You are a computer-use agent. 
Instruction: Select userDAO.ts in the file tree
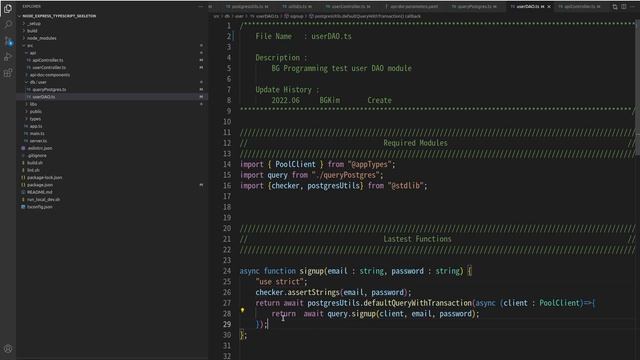(x=43, y=97)
